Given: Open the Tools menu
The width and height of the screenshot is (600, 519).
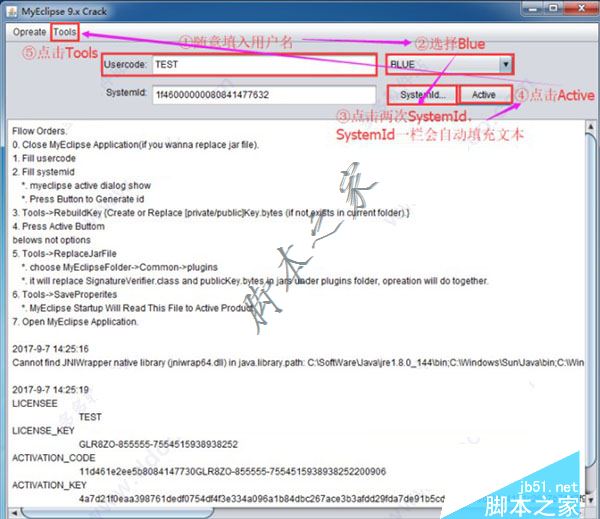Looking at the screenshot, I should tap(65, 32).
